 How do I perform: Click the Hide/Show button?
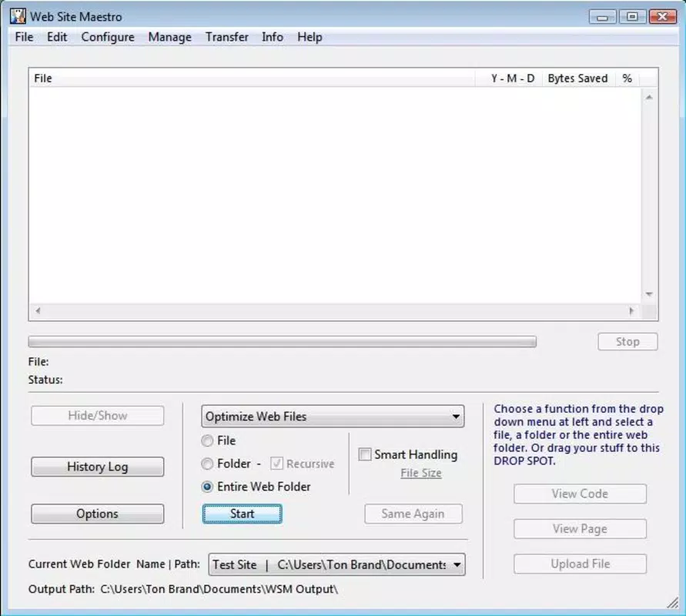(x=98, y=416)
